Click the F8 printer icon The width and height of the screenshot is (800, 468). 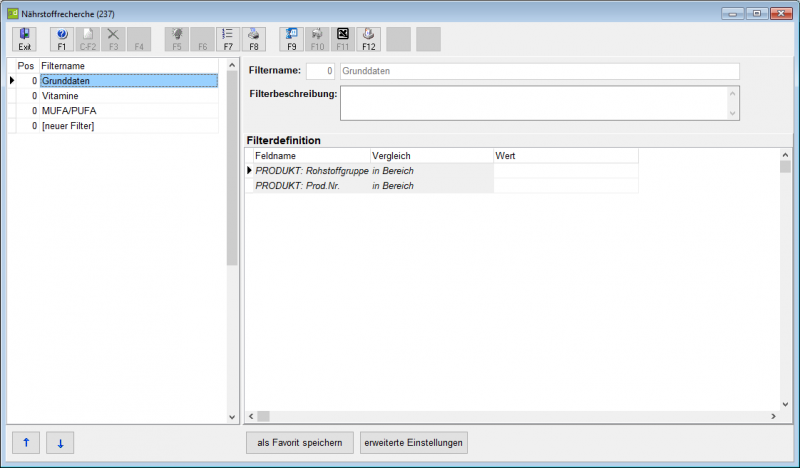click(254, 39)
